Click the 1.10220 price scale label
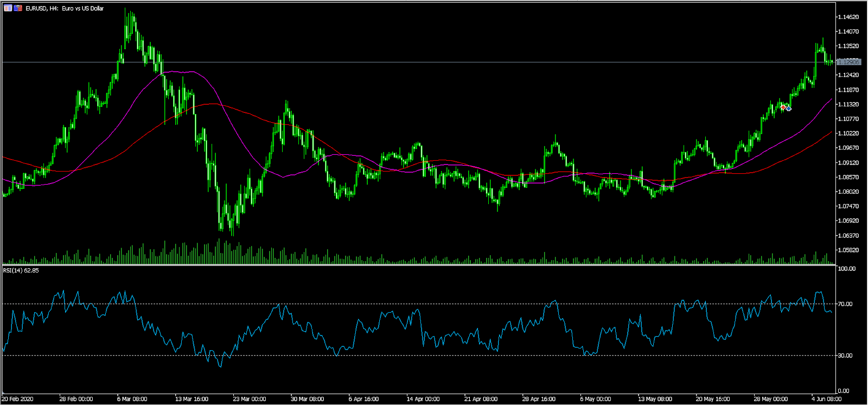This screenshot has width=868, height=405. pyautogui.click(x=848, y=134)
